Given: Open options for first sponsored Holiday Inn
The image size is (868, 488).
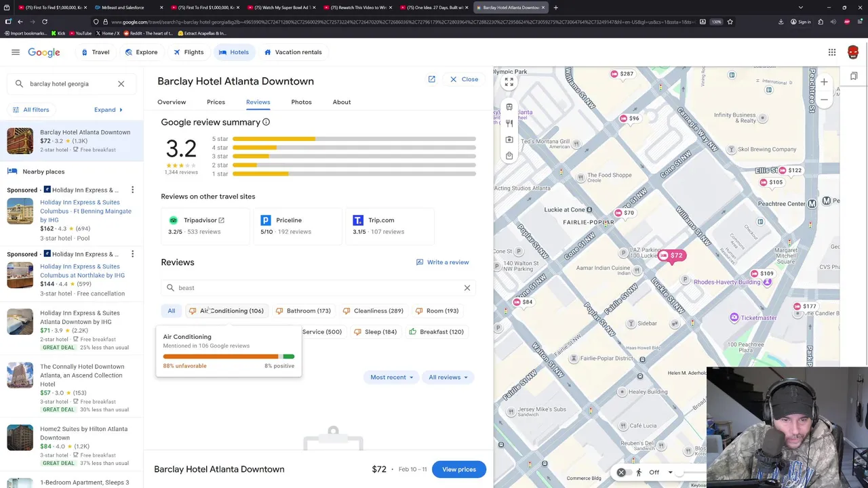Looking at the screenshot, I should (132, 190).
